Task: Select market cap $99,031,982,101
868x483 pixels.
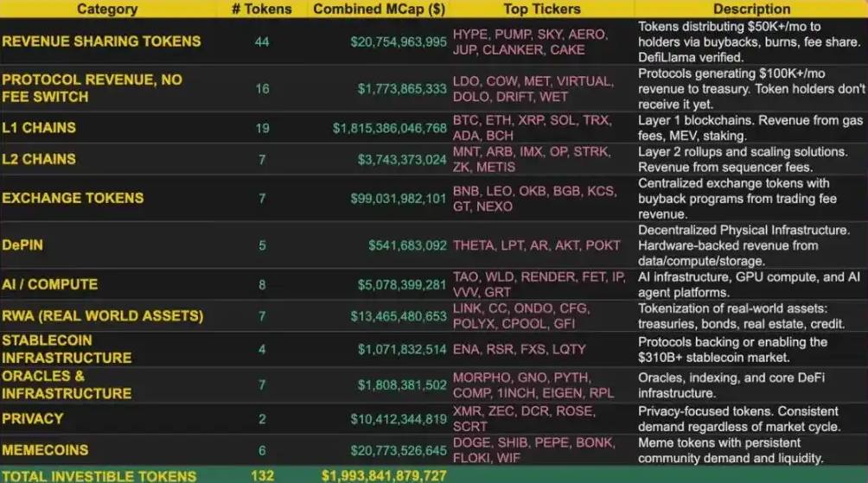Action: click(x=399, y=199)
